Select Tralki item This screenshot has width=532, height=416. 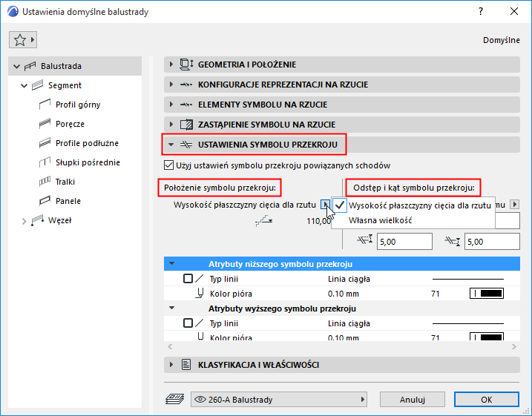(x=65, y=182)
